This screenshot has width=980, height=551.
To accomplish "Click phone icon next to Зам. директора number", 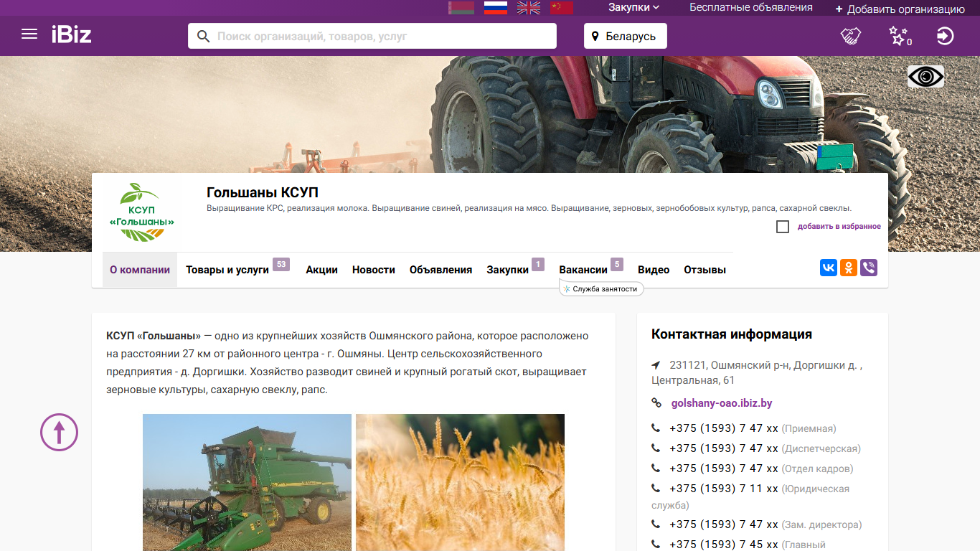I will click(x=656, y=524).
